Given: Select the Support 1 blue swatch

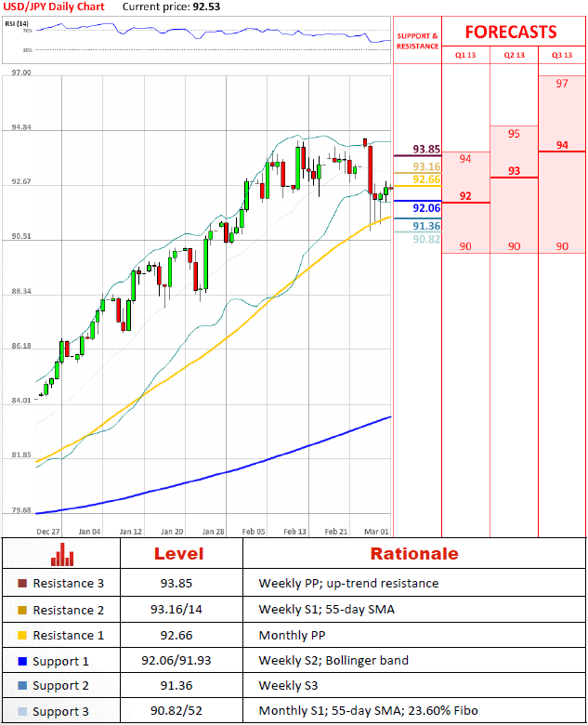Looking at the screenshot, I should click(22, 661).
